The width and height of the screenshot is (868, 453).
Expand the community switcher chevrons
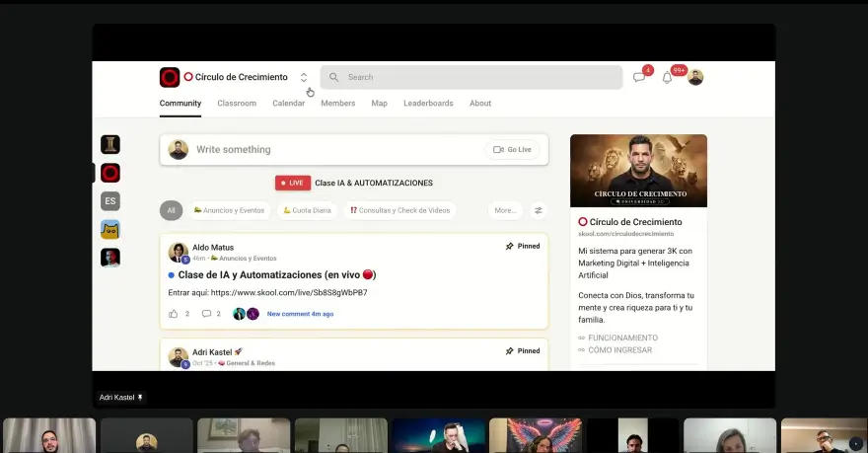pos(304,77)
